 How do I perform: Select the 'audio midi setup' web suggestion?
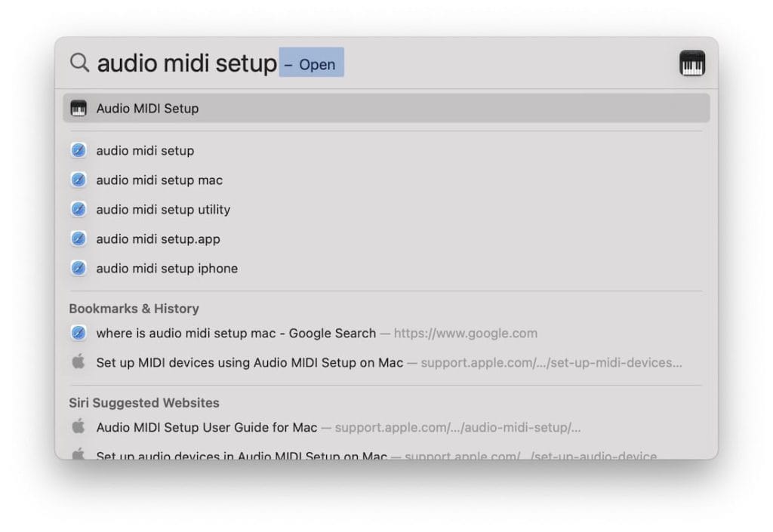[x=145, y=151]
